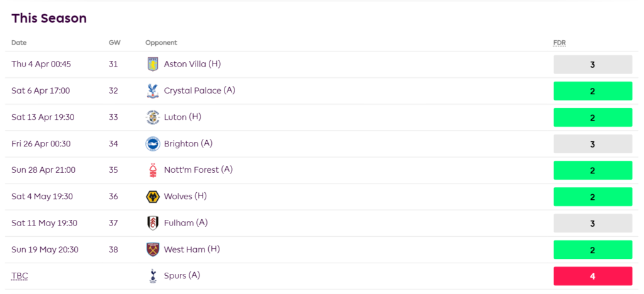Open the Aston Villa (H) fixture link
Image resolution: width=644 pixels, height=294 pixels.
pyautogui.click(x=192, y=64)
